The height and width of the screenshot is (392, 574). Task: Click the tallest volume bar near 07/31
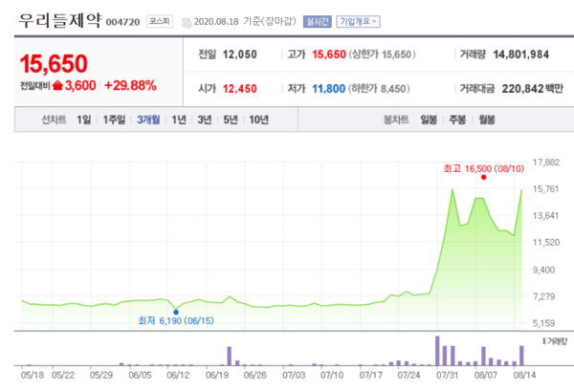point(437,351)
